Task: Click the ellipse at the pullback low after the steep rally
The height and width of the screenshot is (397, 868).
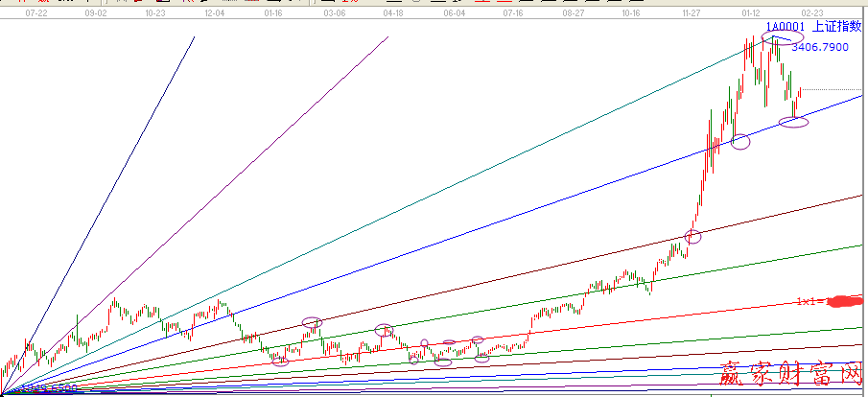Action: click(x=739, y=141)
